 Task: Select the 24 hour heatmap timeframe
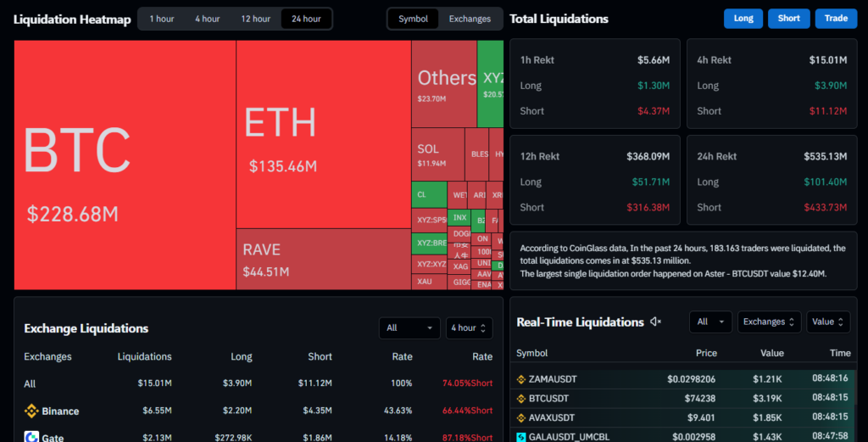(x=306, y=19)
